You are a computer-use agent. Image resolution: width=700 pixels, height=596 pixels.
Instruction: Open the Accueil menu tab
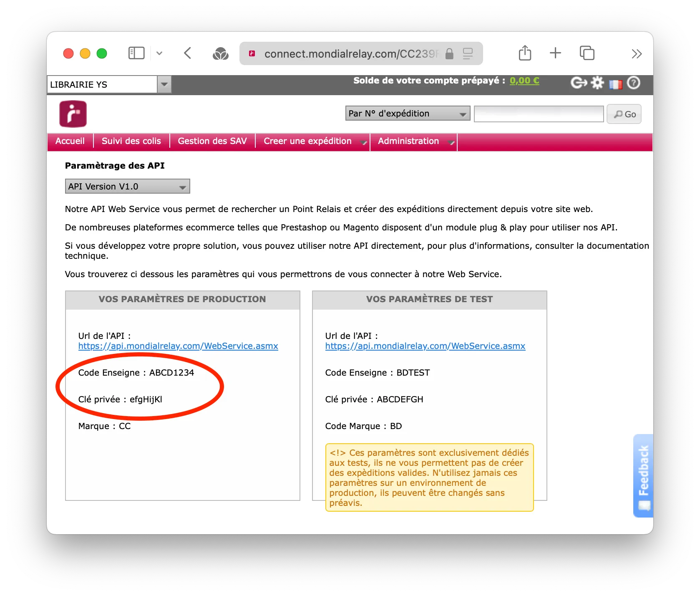click(x=70, y=141)
